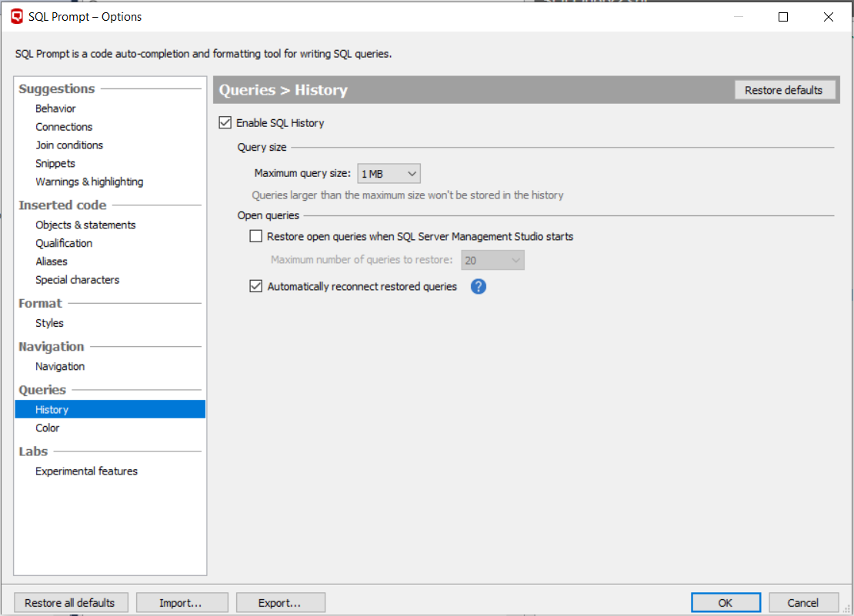This screenshot has width=854, height=616.
Task: Open Maximum number of queries to restore dropdown
Action: click(x=493, y=260)
